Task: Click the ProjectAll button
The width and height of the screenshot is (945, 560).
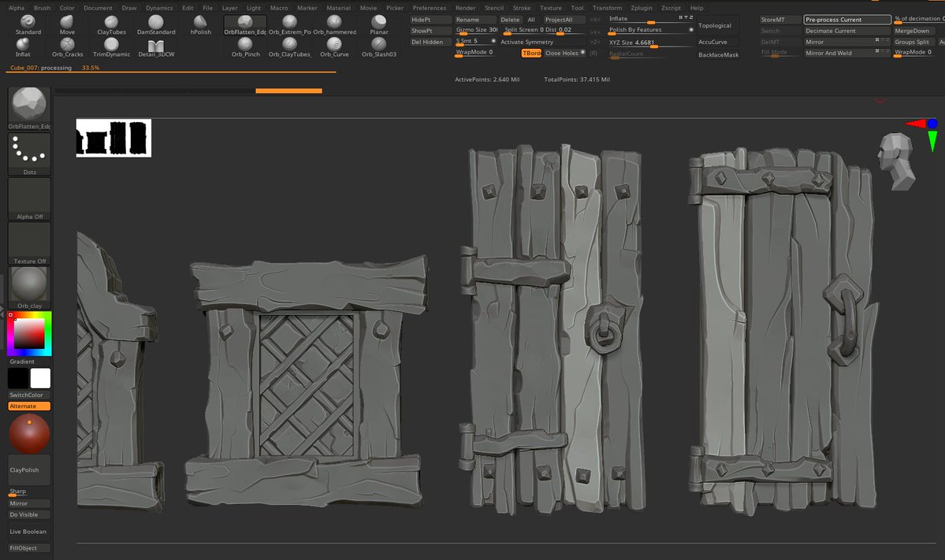Action: (x=564, y=20)
